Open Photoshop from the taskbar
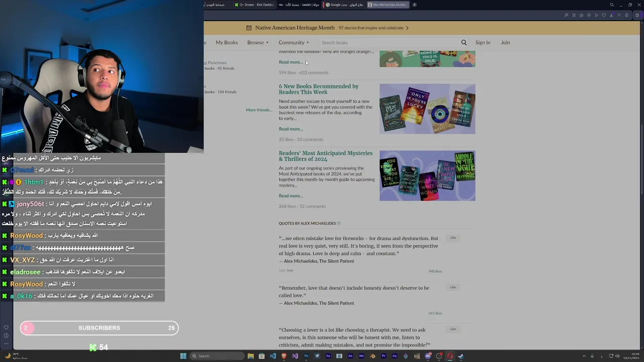The width and height of the screenshot is (644, 362). pyautogui.click(x=306, y=356)
